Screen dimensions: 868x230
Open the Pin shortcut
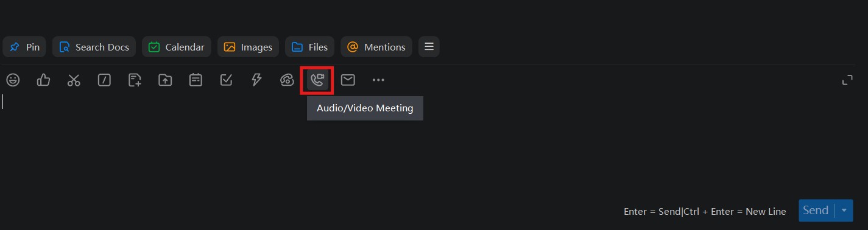24,47
